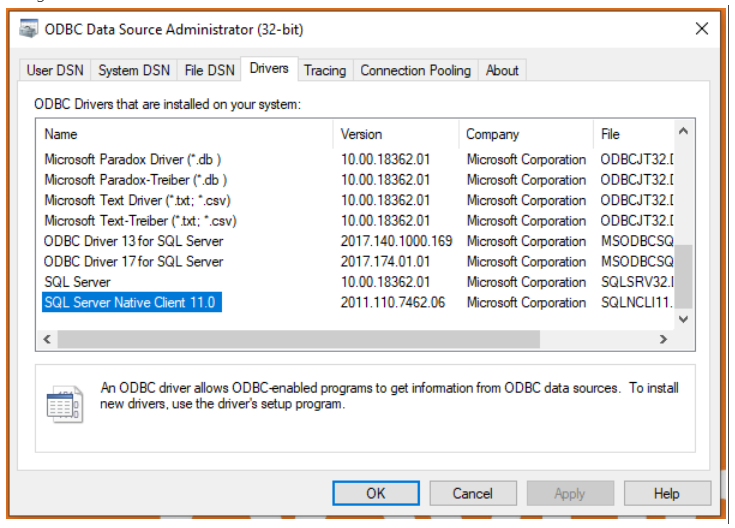Click Microsoft Corporation in Native Client row
Screen dimensions: 735x528
(x=526, y=302)
